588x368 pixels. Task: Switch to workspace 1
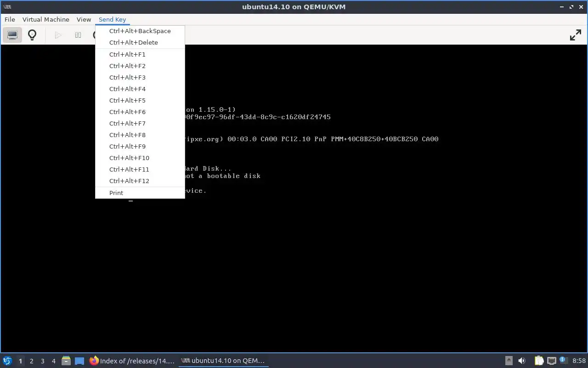[x=20, y=361]
